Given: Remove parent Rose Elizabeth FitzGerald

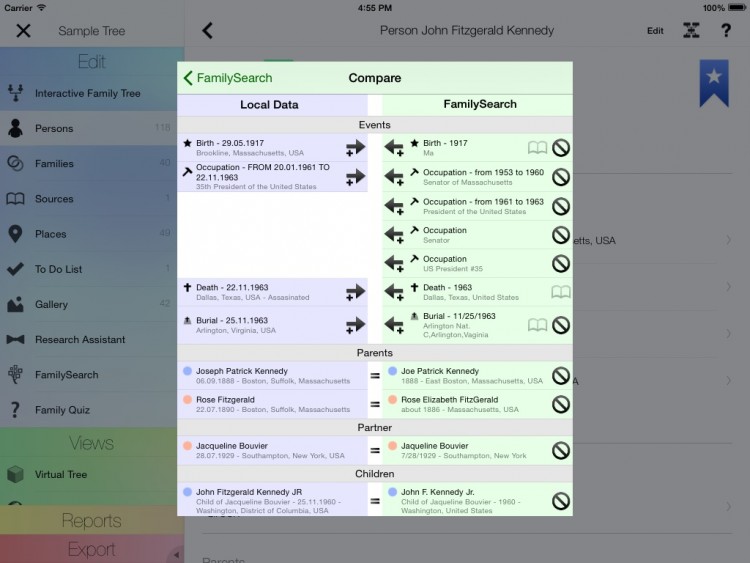Looking at the screenshot, I should coord(561,404).
